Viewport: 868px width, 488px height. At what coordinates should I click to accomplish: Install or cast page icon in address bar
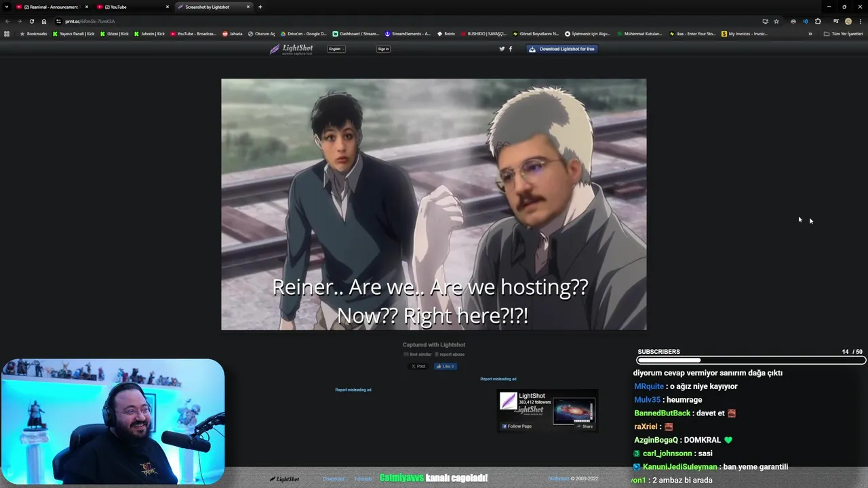(x=765, y=21)
